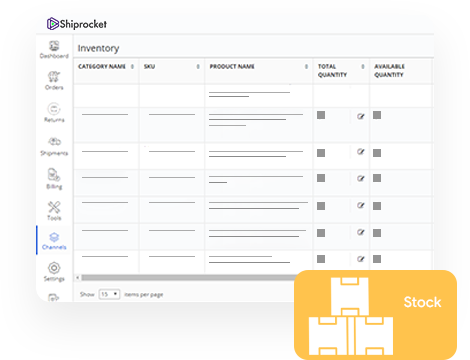
Task: Sort by Total Quantity column
Action: (363, 66)
